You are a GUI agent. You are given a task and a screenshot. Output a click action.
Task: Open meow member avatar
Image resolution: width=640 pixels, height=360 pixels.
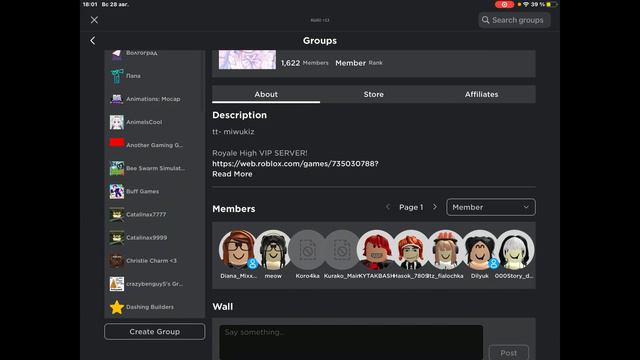[273, 250]
